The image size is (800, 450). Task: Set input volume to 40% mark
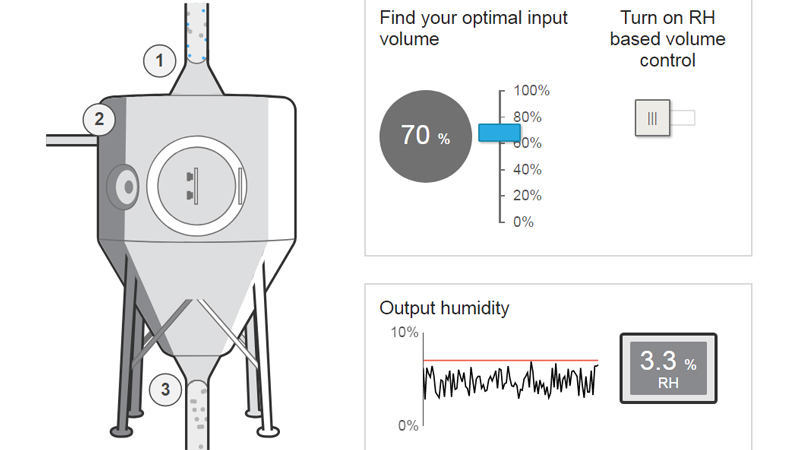(x=502, y=169)
